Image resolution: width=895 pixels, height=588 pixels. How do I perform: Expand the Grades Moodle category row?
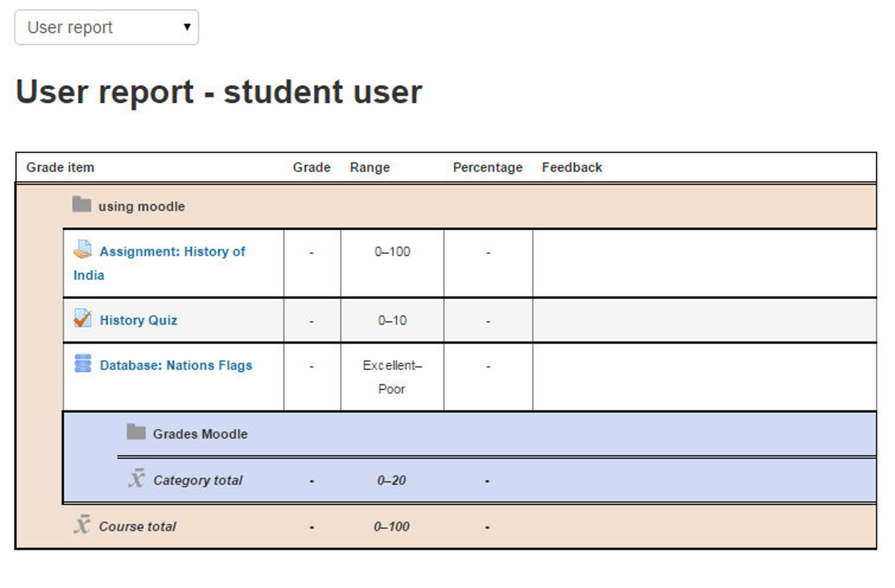[x=200, y=433]
